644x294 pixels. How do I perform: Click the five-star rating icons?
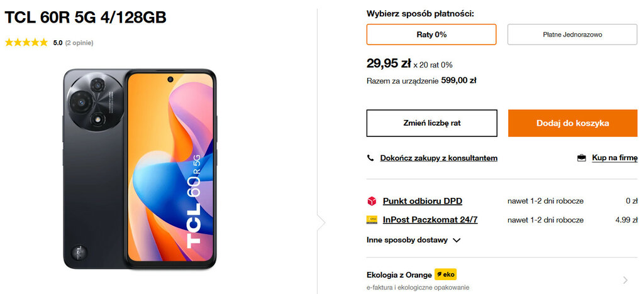(26, 43)
